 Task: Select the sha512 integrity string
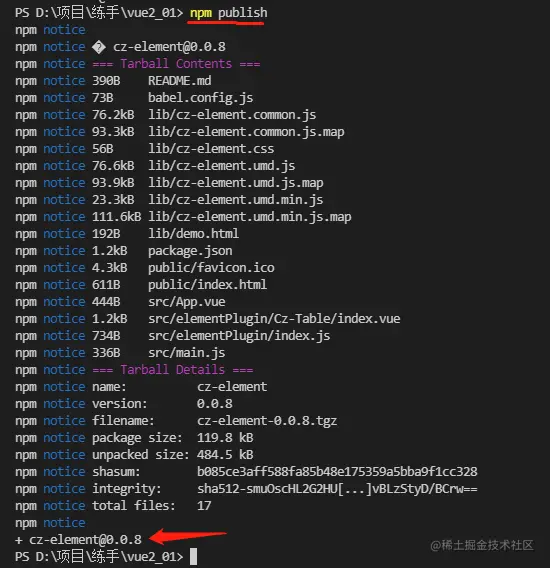click(337, 489)
